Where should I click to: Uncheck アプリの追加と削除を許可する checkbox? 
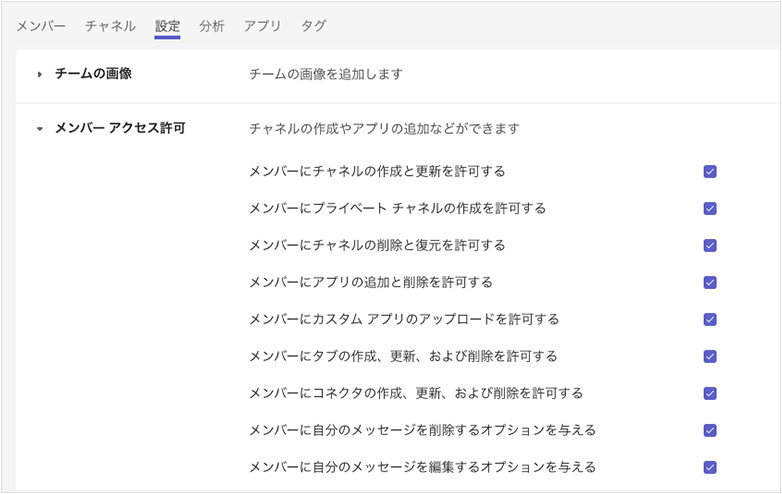710,283
